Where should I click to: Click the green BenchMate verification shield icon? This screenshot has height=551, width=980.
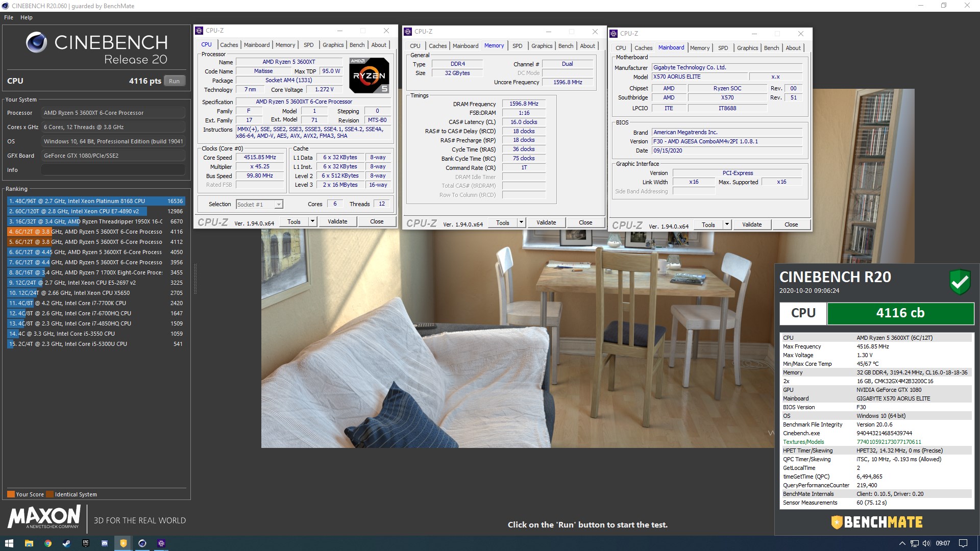click(960, 282)
